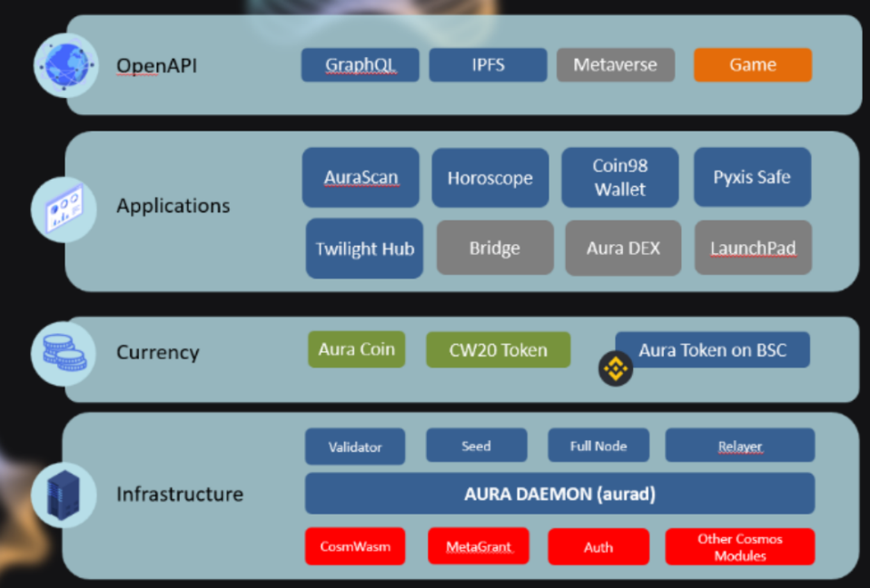
Task: Select the Validator node box
Action: [355, 446]
